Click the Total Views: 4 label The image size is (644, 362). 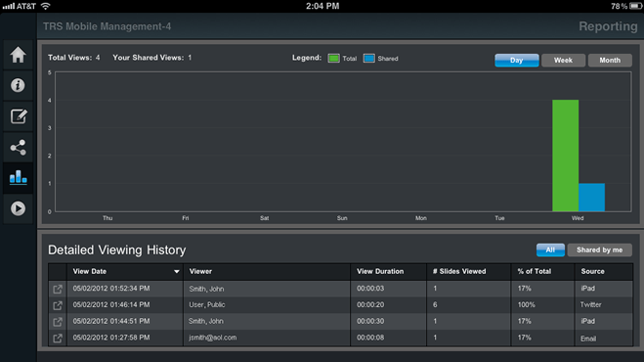point(74,58)
